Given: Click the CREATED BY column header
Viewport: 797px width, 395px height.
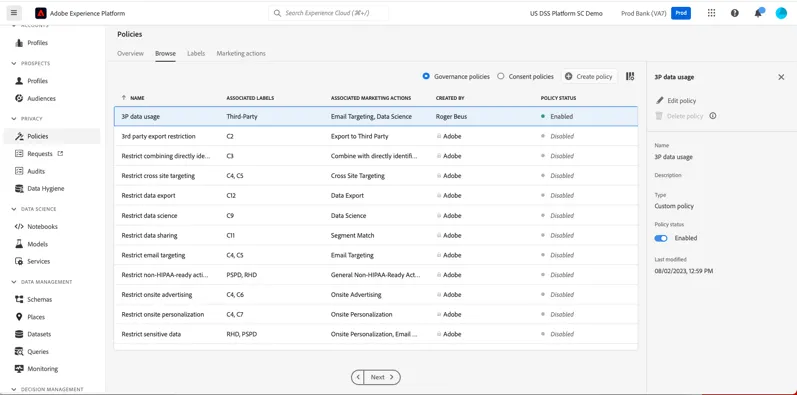Looking at the screenshot, I should 450,98.
